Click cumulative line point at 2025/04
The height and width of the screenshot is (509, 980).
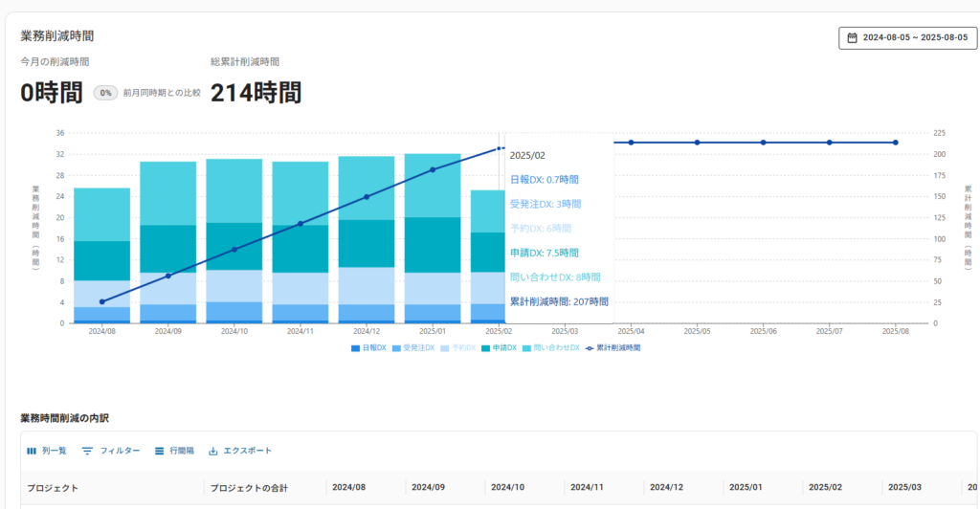coord(632,143)
